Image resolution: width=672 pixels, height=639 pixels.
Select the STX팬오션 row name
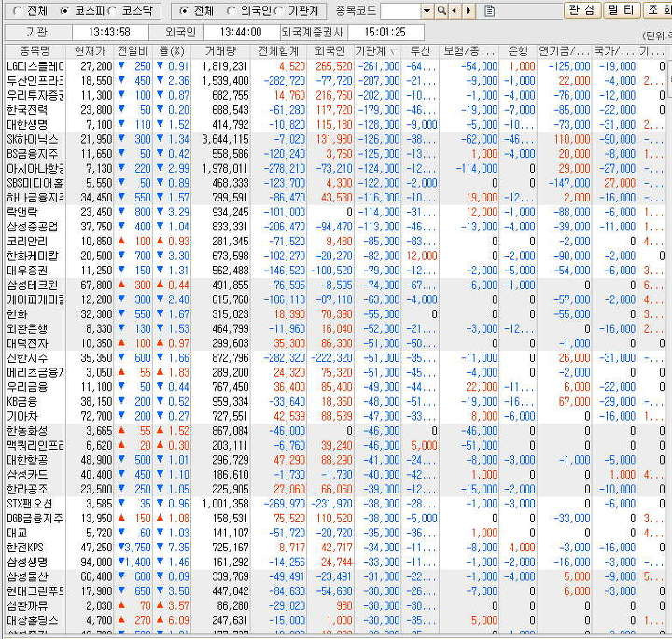click(30, 504)
